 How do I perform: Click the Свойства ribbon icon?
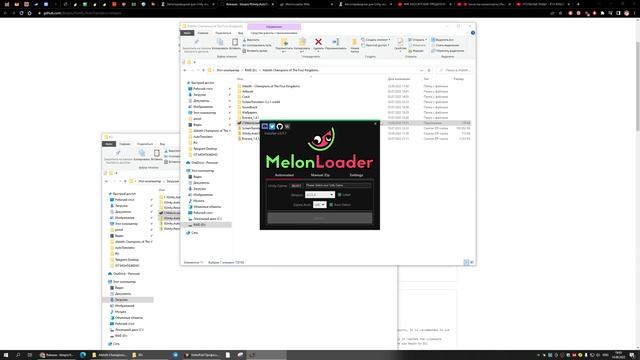click(400, 45)
